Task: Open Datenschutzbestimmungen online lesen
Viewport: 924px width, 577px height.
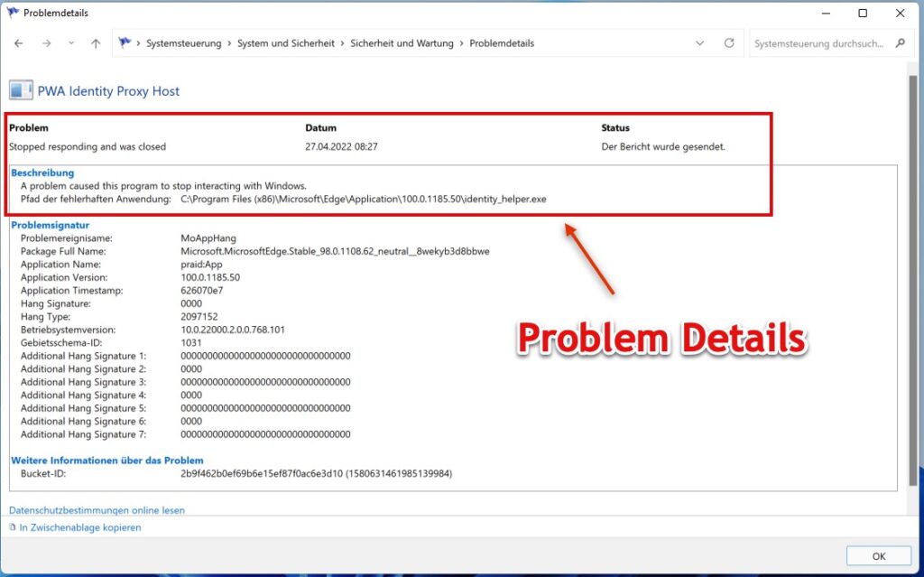Action: (95, 510)
